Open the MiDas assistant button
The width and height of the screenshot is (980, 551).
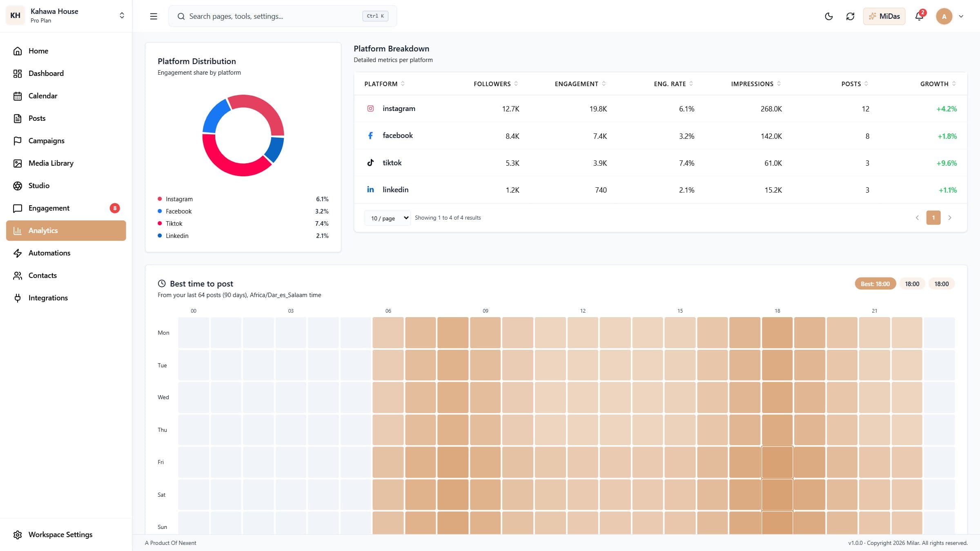884,16
